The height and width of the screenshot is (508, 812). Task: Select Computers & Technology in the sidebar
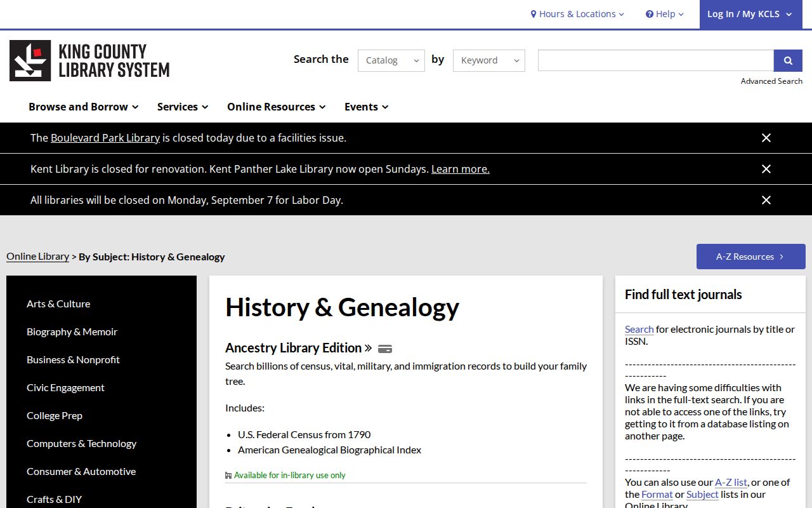(x=81, y=443)
